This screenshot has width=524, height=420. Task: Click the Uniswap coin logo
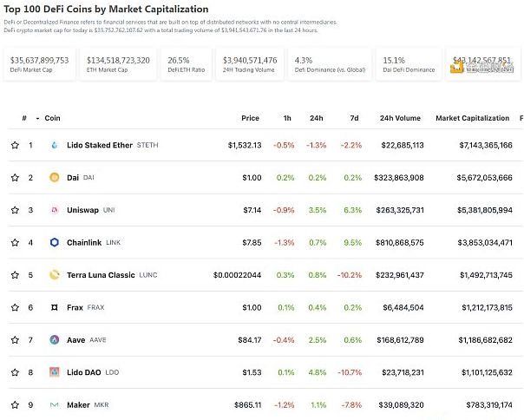[x=54, y=210]
